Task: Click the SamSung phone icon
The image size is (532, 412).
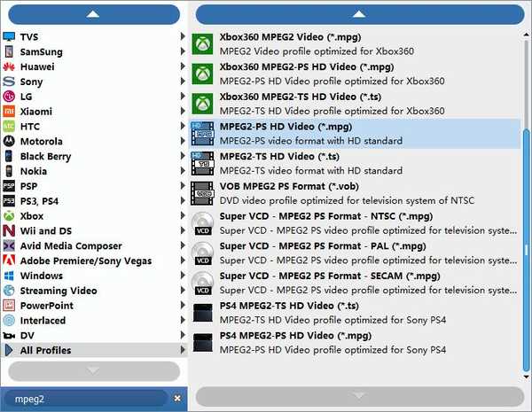Action: [9, 51]
